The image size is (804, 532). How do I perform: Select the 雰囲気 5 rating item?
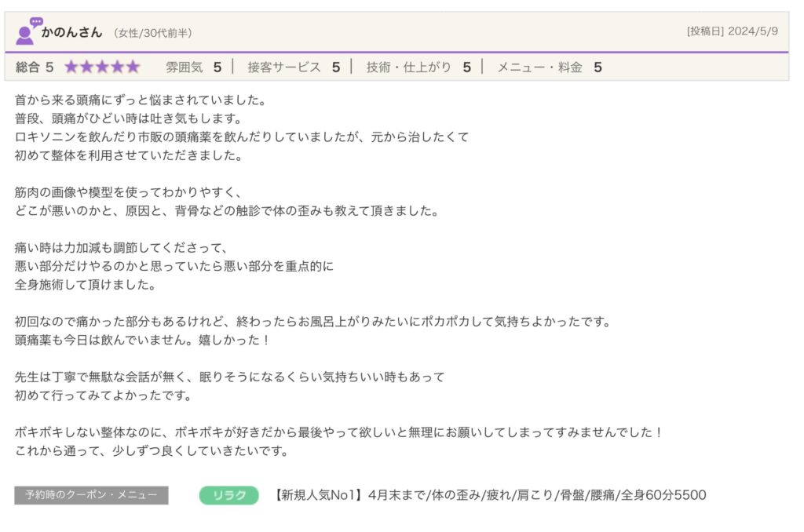point(193,67)
